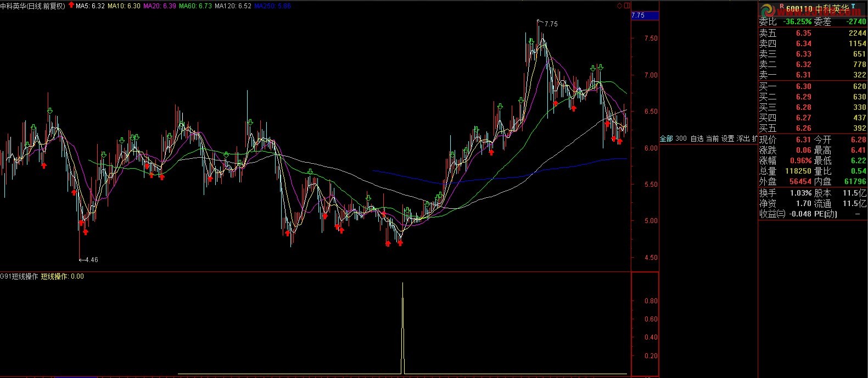The height and width of the screenshot is (378, 868).
Task: Click the G91短线操作 indicator name
Action: (19, 276)
